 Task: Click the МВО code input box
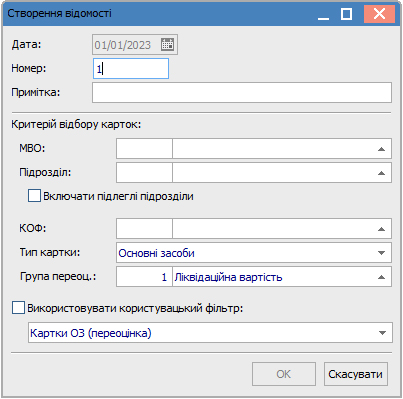(x=144, y=149)
